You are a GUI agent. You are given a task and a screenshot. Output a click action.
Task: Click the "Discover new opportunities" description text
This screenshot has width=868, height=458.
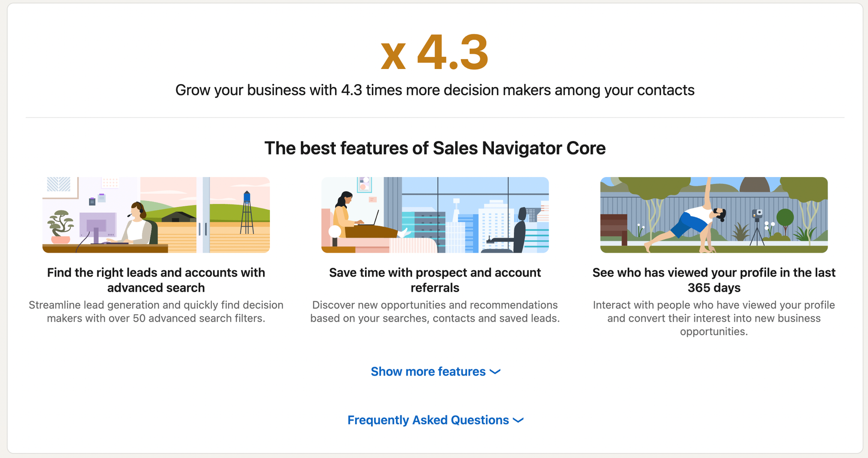point(435,312)
